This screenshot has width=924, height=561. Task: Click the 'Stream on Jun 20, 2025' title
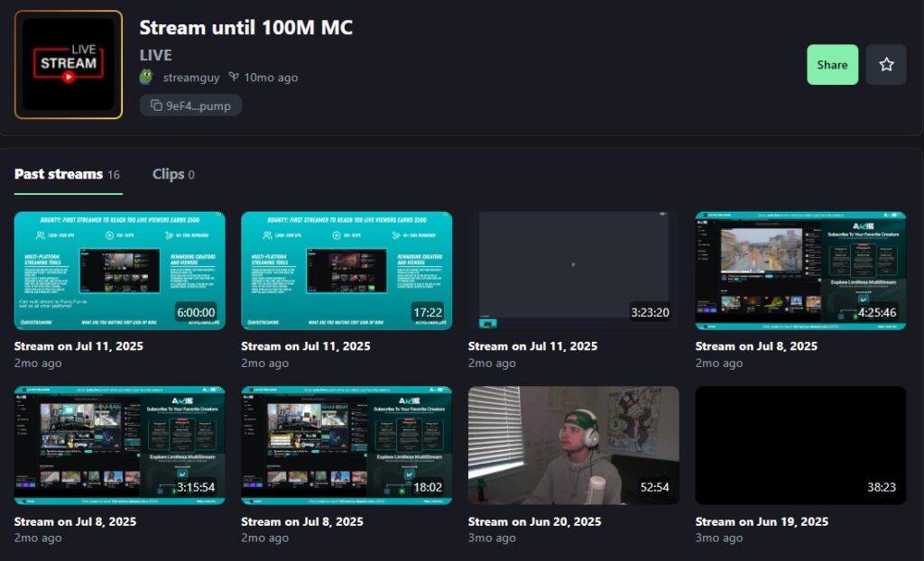pos(535,521)
